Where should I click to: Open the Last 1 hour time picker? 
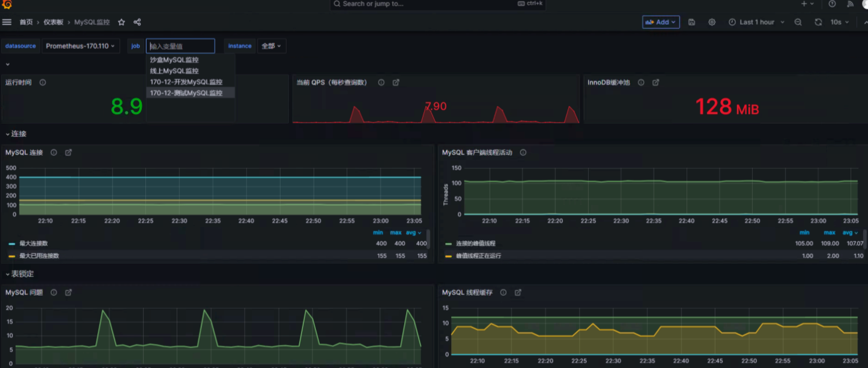point(756,22)
